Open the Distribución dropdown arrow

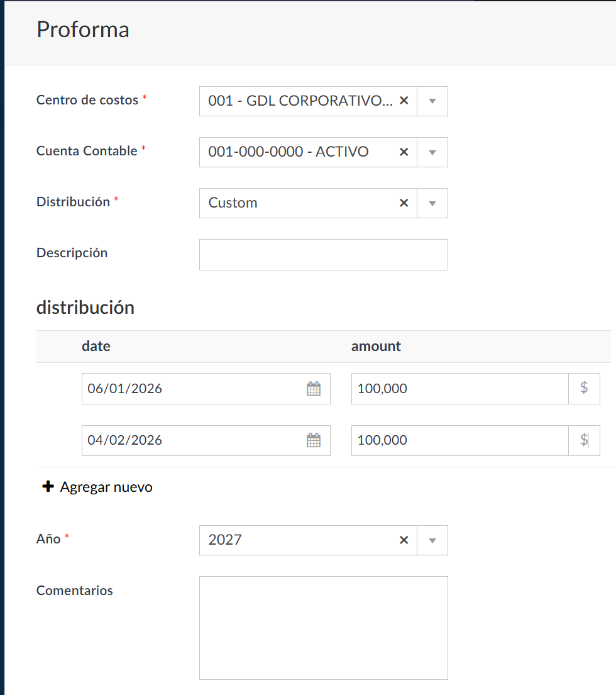[432, 203]
